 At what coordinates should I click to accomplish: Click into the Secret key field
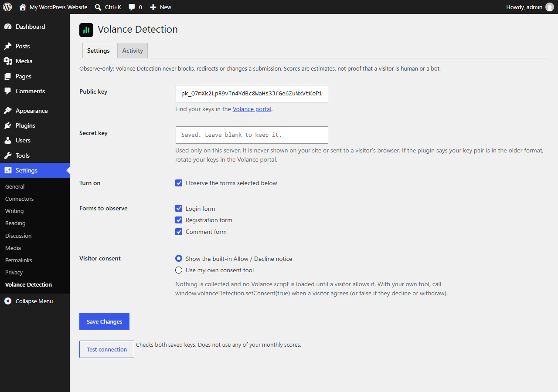[x=252, y=135]
